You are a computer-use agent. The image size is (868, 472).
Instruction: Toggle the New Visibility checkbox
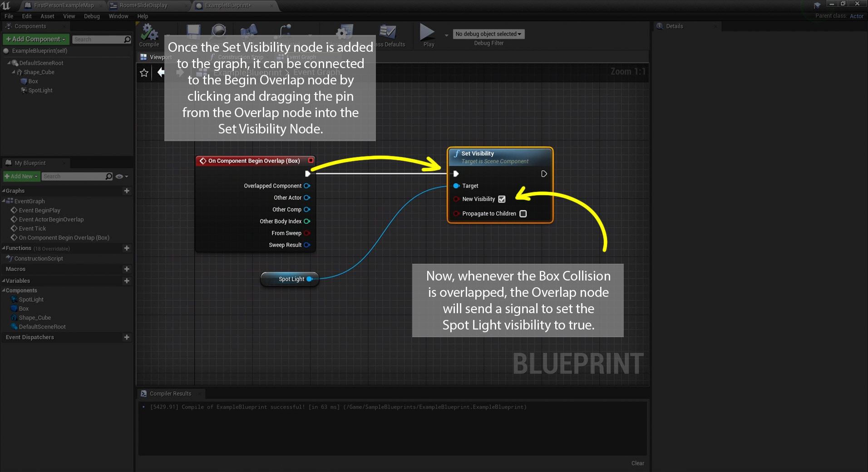(x=502, y=199)
